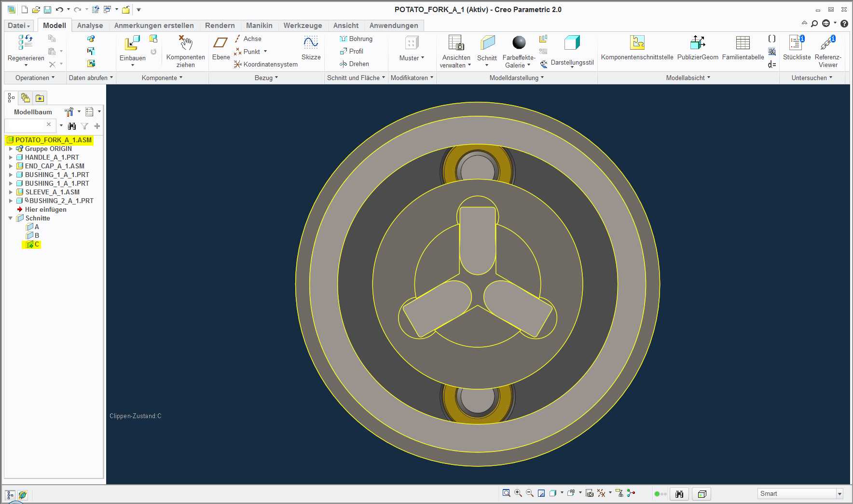The height and width of the screenshot is (504, 853).
Task: Click the undo arrow icon
Action: tap(59, 10)
